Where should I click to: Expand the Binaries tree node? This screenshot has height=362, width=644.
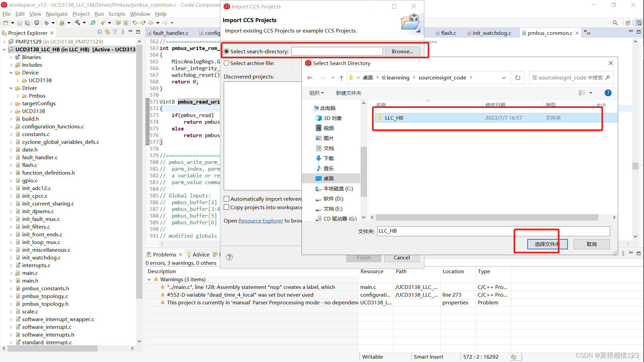(11, 57)
